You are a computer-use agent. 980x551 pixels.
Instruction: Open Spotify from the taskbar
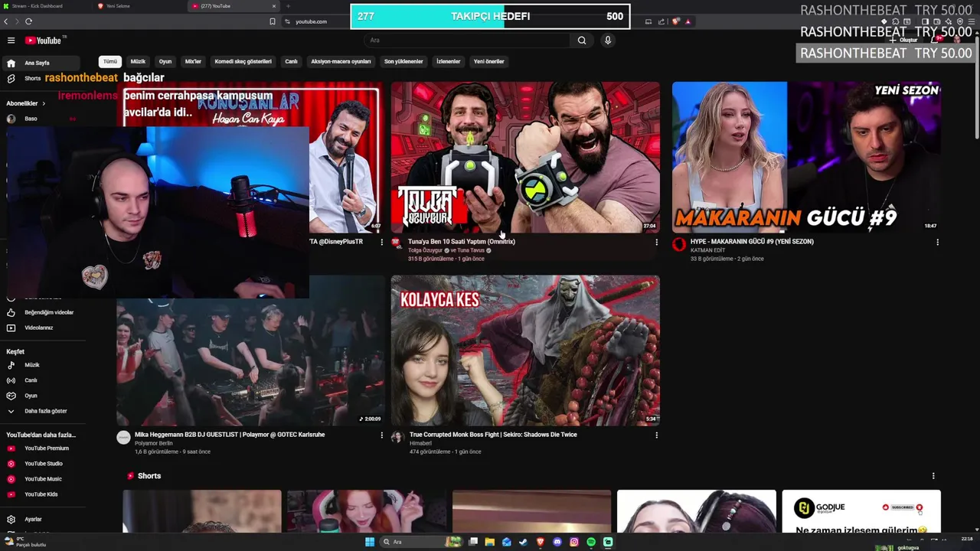point(591,542)
